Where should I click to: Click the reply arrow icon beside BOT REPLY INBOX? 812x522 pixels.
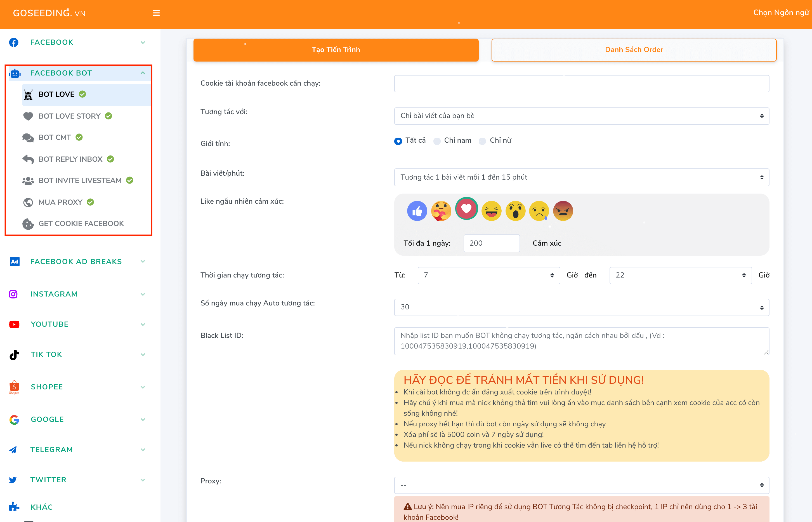[x=28, y=159]
